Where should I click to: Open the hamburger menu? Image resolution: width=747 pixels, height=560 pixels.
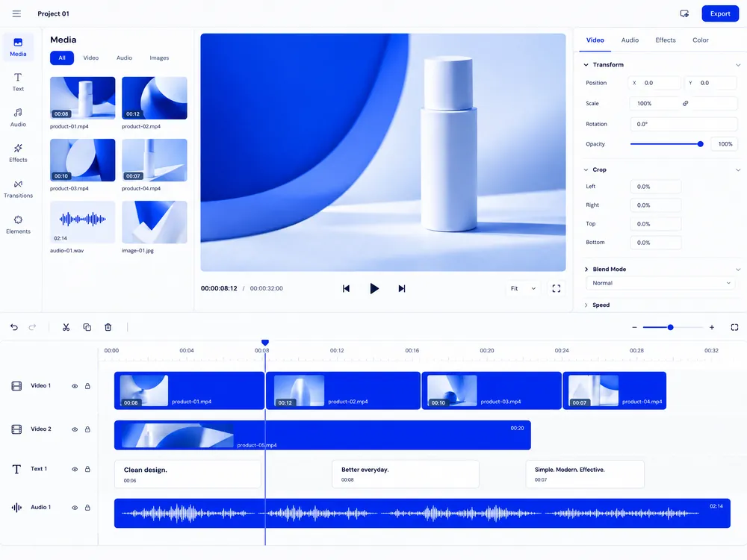[x=16, y=13]
